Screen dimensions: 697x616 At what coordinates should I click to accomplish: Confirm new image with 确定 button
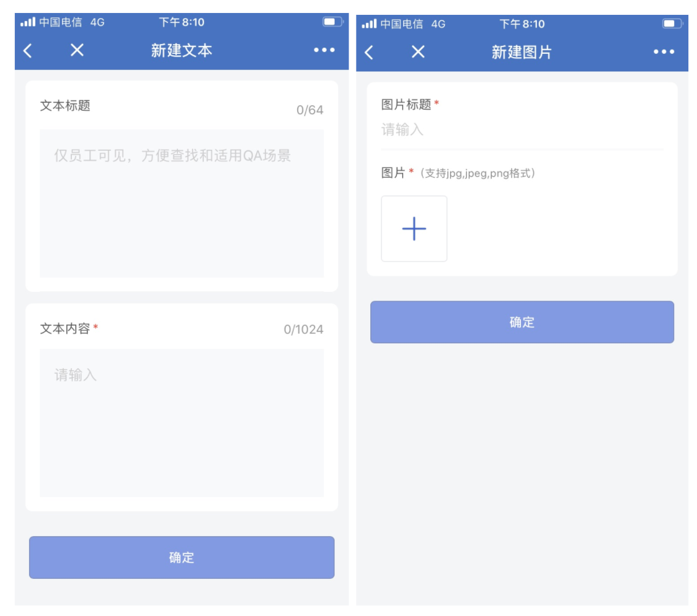(x=522, y=322)
